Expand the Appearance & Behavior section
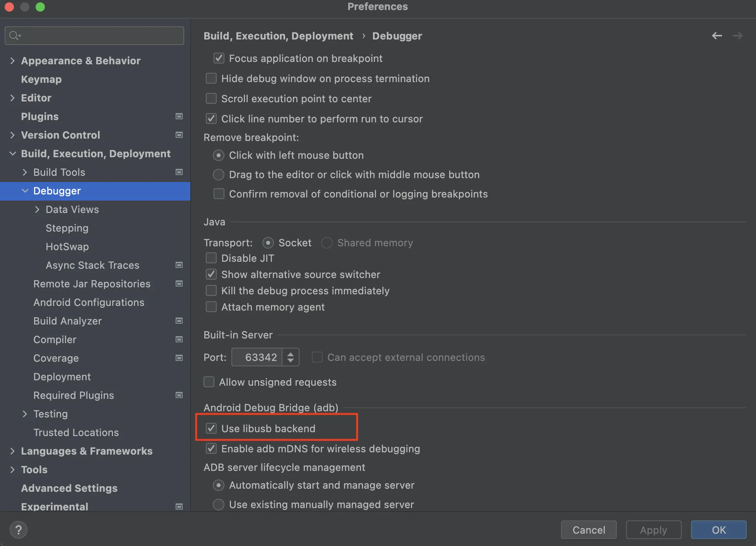 point(12,61)
